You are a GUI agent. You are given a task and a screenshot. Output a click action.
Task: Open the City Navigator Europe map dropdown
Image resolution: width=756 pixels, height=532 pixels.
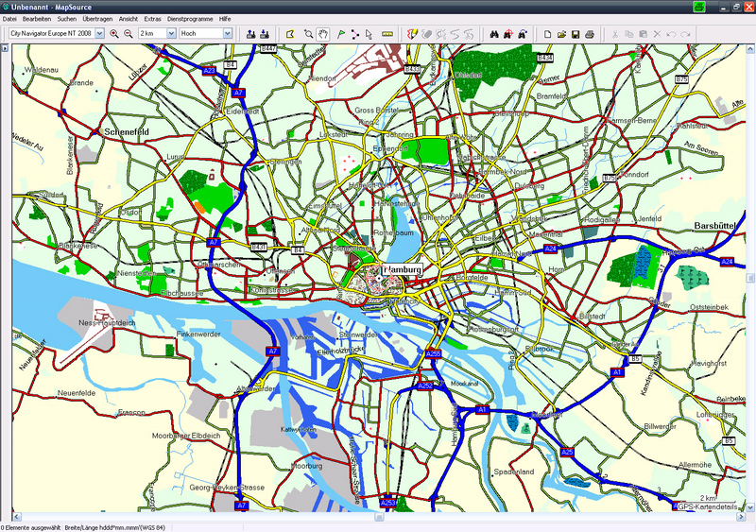pos(99,33)
